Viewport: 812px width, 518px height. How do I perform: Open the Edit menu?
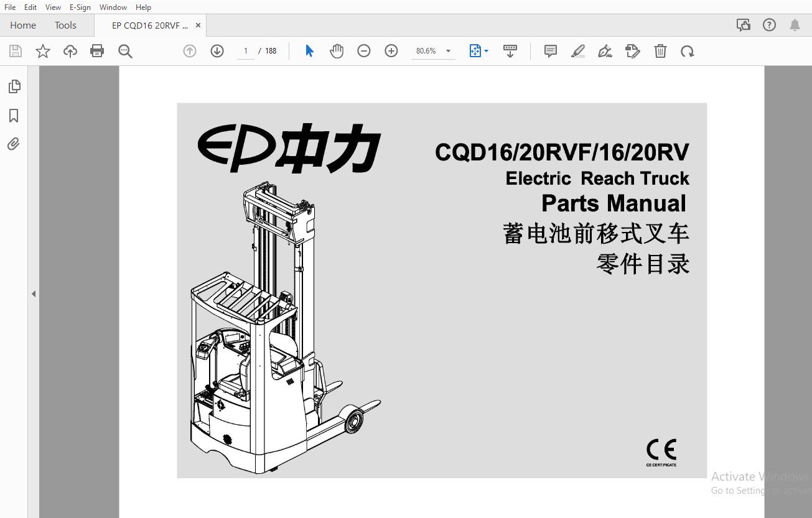[30, 7]
